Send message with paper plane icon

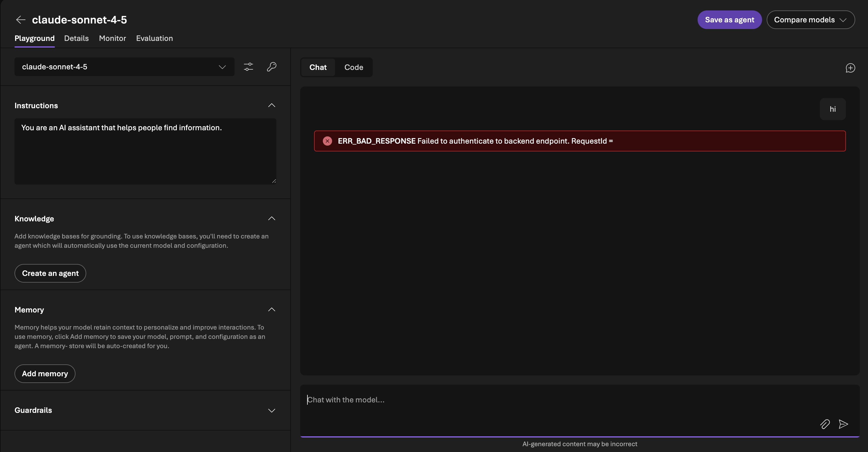coord(843,424)
